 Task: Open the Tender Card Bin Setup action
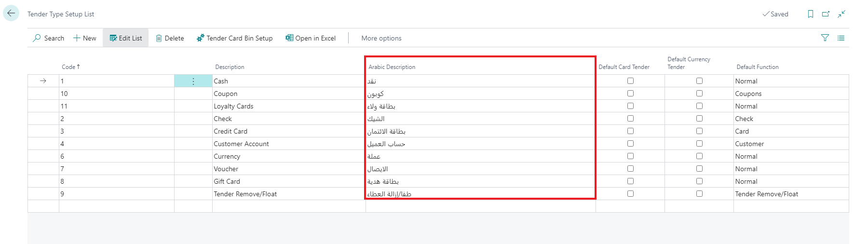(x=234, y=38)
